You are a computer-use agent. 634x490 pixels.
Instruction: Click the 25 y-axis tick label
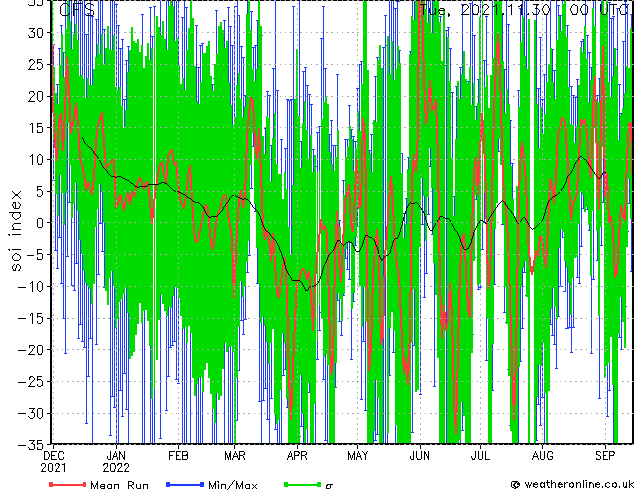(35, 65)
